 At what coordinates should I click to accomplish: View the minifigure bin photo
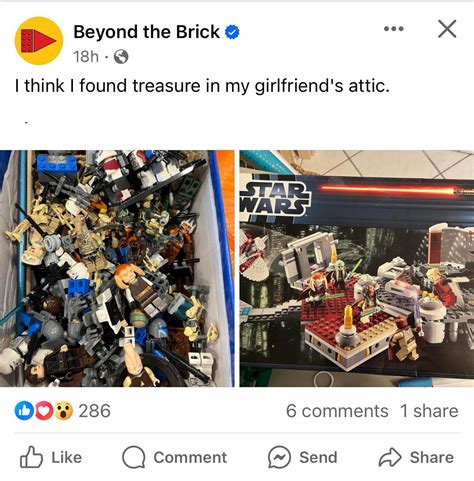pyautogui.click(x=117, y=268)
